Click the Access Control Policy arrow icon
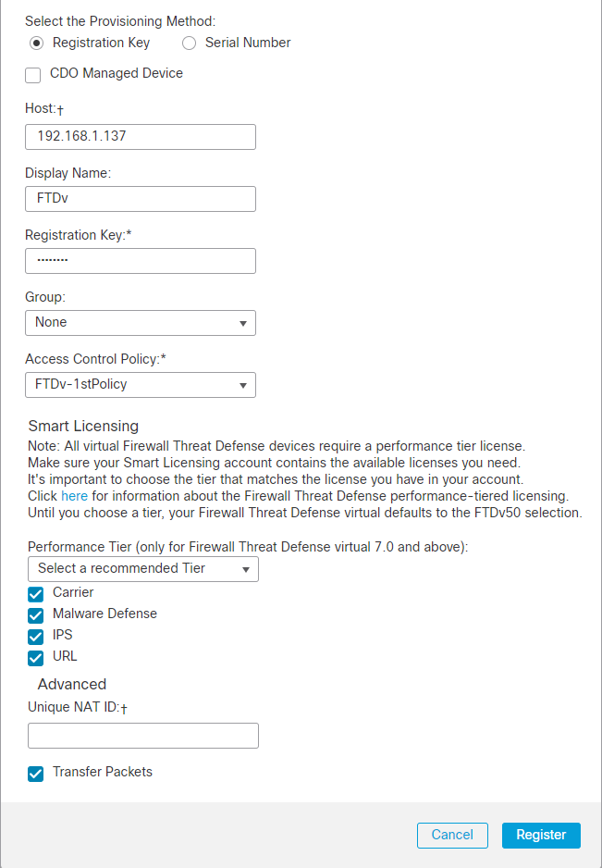Screen dimensions: 602x868 [x=242, y=386]
